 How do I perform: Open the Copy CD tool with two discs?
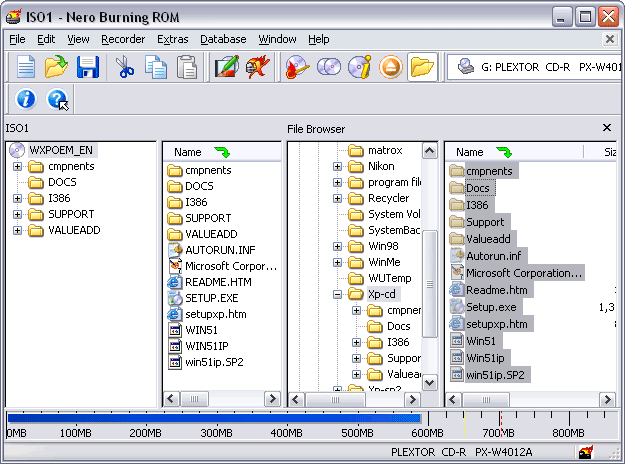[329, 67]
